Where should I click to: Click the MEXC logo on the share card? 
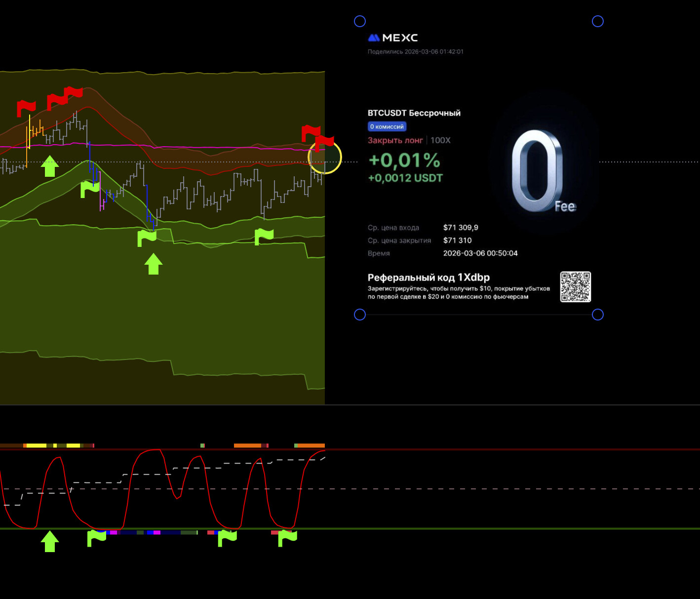[393, 38]
